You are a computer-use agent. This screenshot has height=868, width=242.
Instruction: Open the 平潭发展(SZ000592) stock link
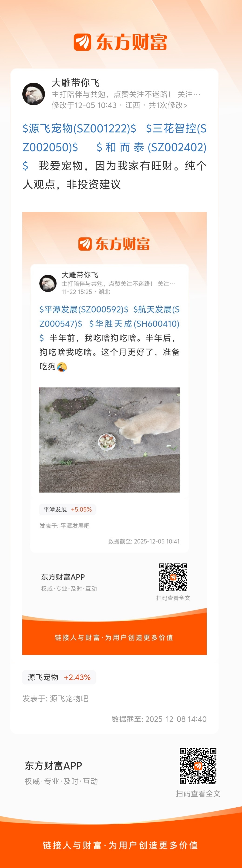84,309
